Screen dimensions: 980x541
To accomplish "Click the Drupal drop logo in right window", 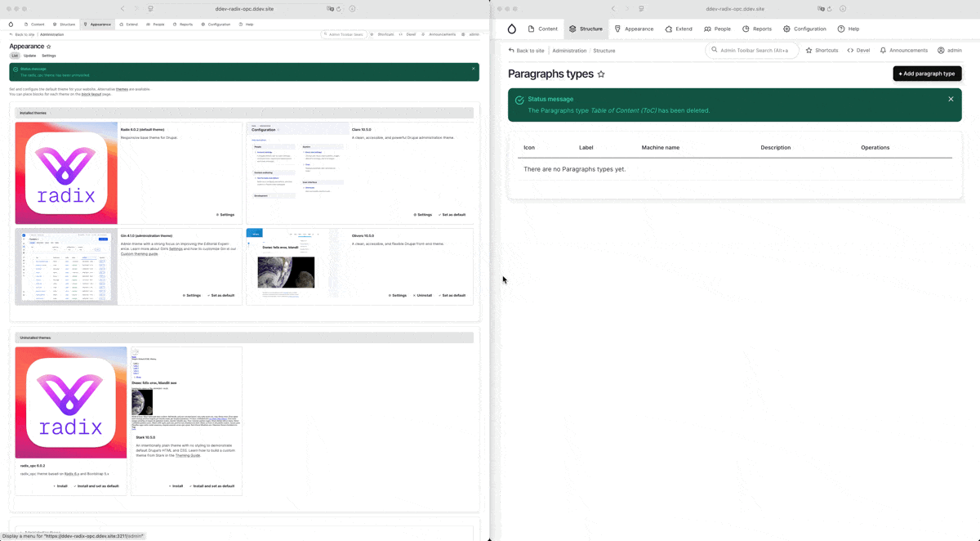I will (511, 29).
